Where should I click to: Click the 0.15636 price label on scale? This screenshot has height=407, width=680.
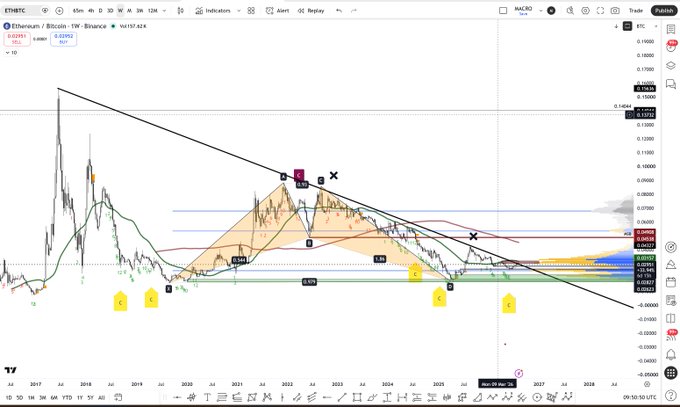[x=645, y=89]
